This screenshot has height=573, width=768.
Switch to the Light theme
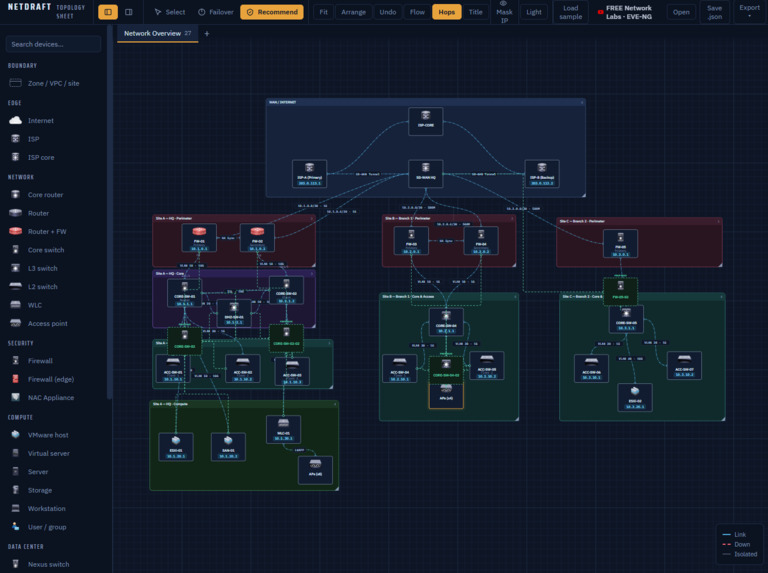click(x=534, y=12)
